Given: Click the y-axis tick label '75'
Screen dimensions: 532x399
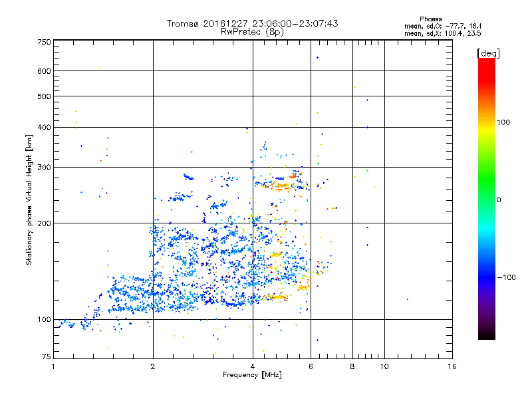Looking at the screenshot, I should point(47,356).
